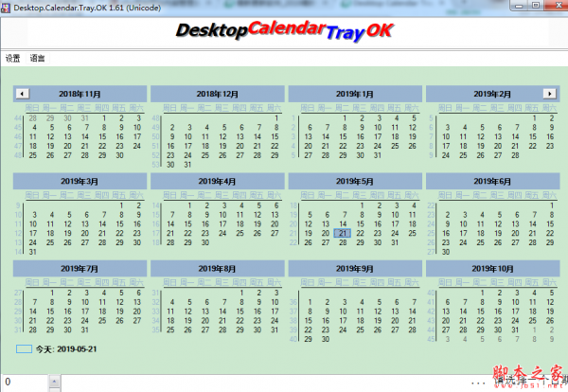Viewport: 568px width, 392px height.
Task: Click the 2019年3月 month header
Action: coord(80,182)
